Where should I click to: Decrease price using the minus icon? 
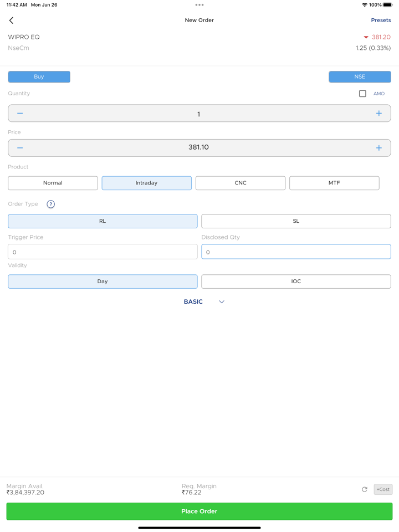[x=20, y=148]
